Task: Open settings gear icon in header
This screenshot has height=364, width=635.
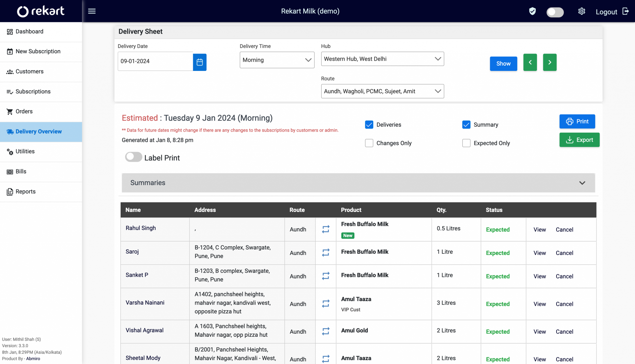Action: point(582,11)
